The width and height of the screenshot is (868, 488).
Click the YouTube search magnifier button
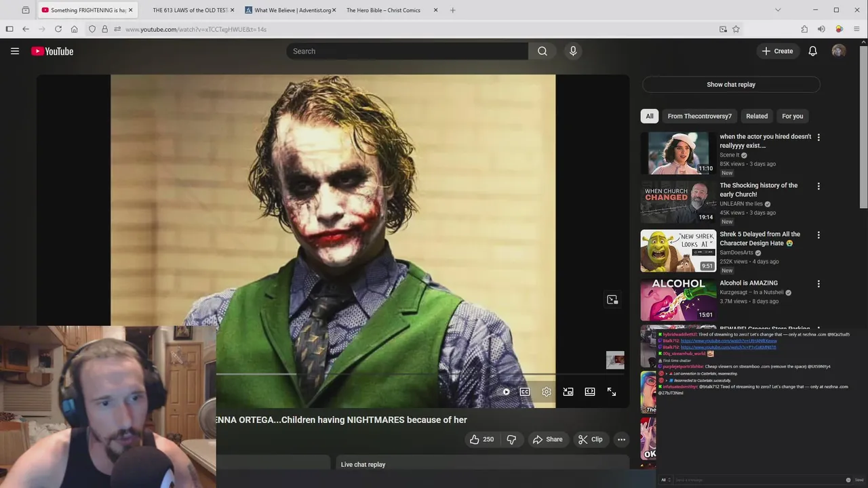click(542, 51)
